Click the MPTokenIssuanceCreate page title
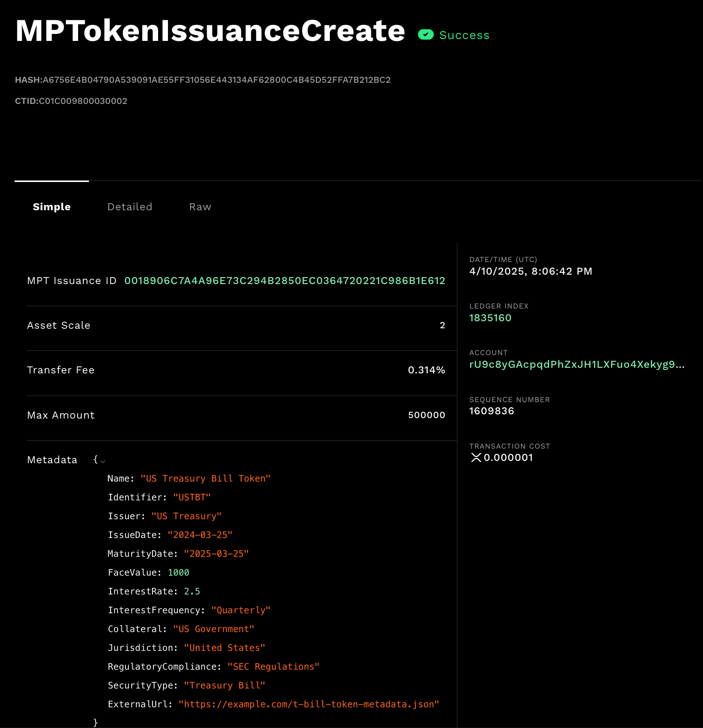 click(210, 31)
